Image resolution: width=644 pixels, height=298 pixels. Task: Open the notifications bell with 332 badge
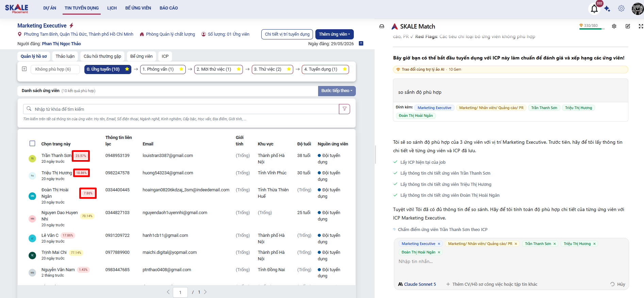[x=594, y=8]
